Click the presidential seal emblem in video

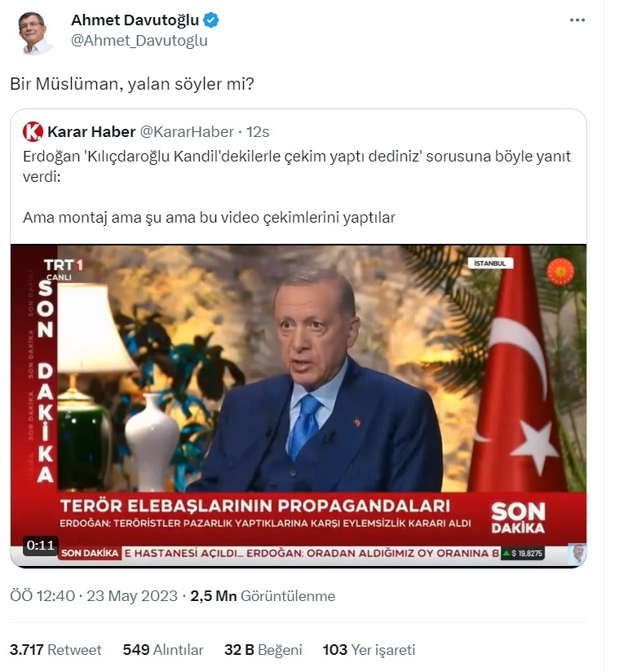click(560, 271)
